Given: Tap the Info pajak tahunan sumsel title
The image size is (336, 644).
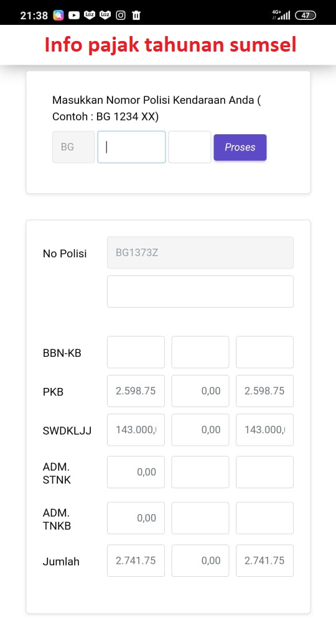Looking at the screenshot, I should click(170, 45).
